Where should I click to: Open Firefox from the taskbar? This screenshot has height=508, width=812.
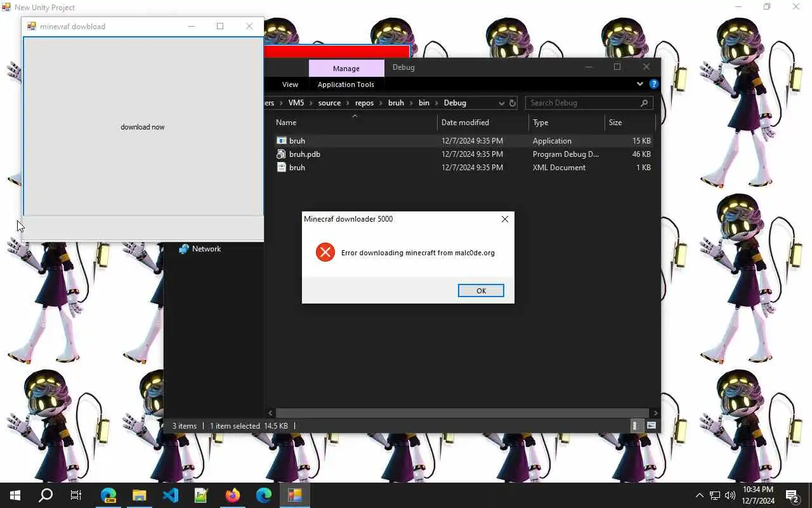click(x=233, y=495)
